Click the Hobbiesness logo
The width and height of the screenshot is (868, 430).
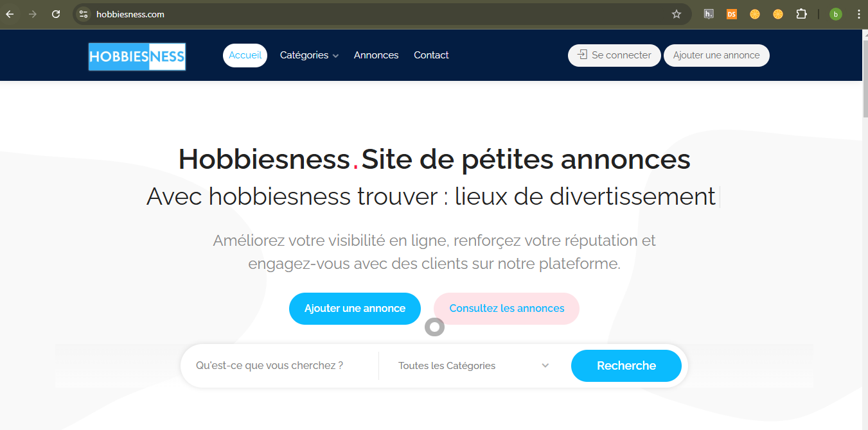coord(137,56)
